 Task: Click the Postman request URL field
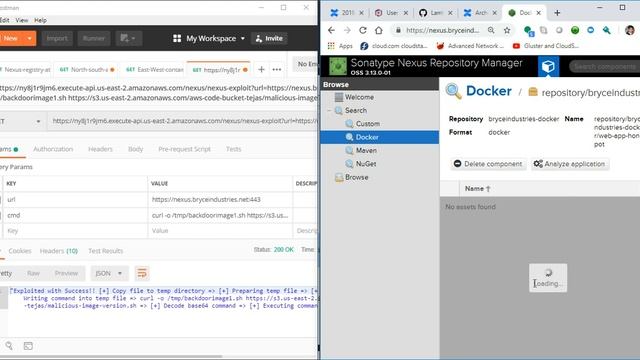click(182, 121)
